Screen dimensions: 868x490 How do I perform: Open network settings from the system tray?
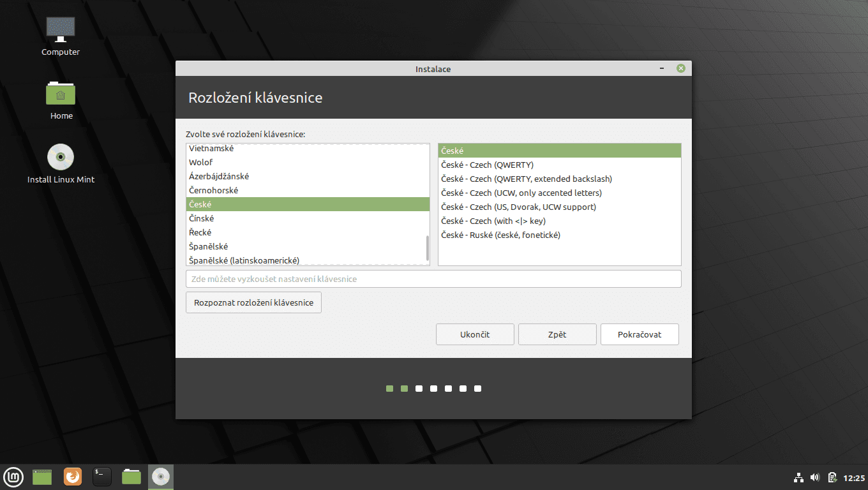pyautogui.click(x=798, y=477)
